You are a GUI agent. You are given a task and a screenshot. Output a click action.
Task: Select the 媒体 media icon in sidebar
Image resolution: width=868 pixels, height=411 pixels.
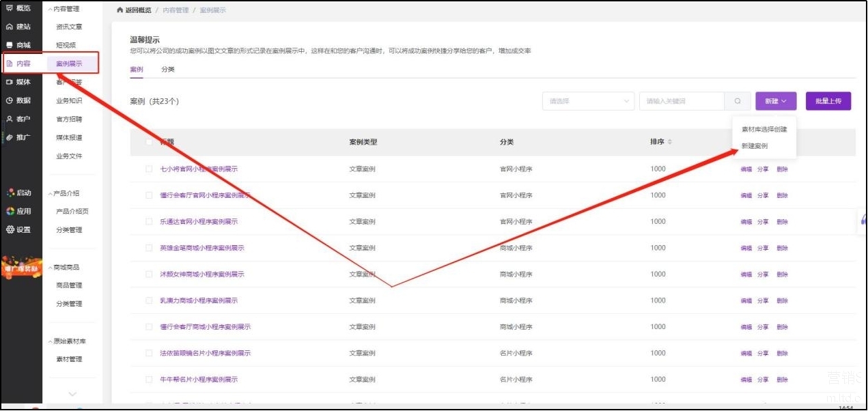click(10, 82)
